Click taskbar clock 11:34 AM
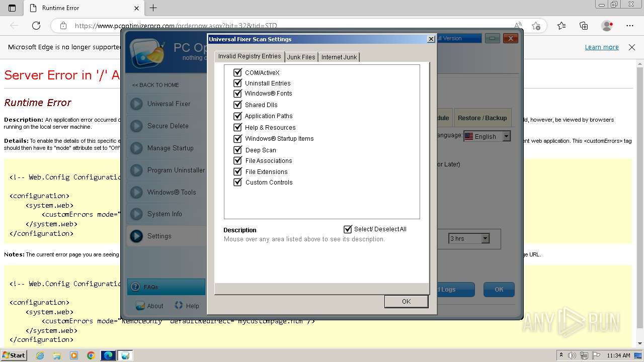The width and height of the screenshot is (644, 362). tap(618, 355)
